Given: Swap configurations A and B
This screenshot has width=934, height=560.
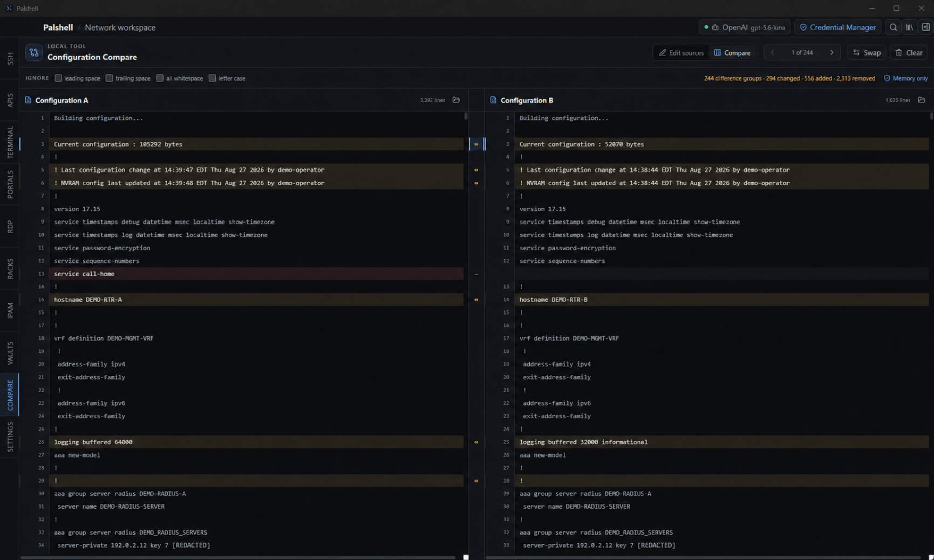Looking at the screenshot, I should coord(867,52).
